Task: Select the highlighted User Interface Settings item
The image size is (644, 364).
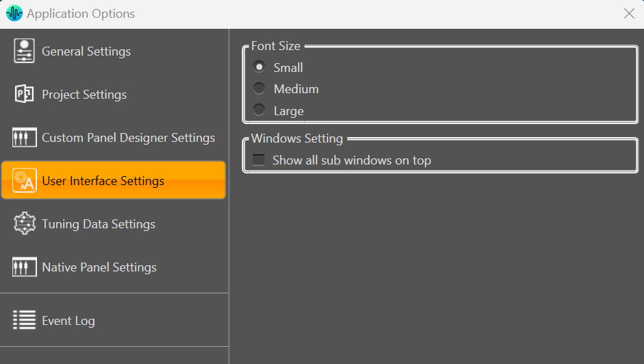Action: [114, 180]
